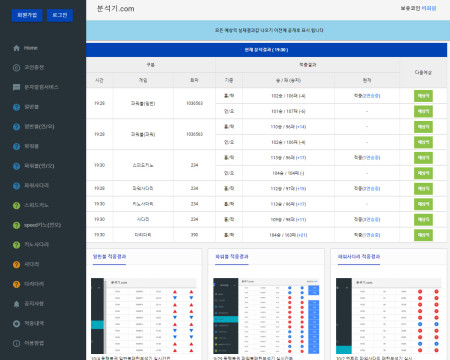Click the 파워볼(일반) game name cell

[x=143, y=103]
